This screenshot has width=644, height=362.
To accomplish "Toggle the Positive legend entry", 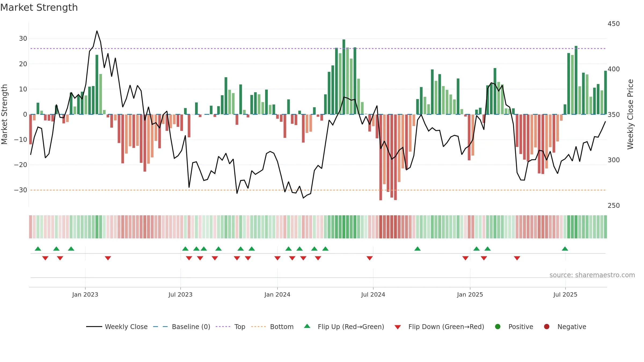I will [x=514, y=327].
